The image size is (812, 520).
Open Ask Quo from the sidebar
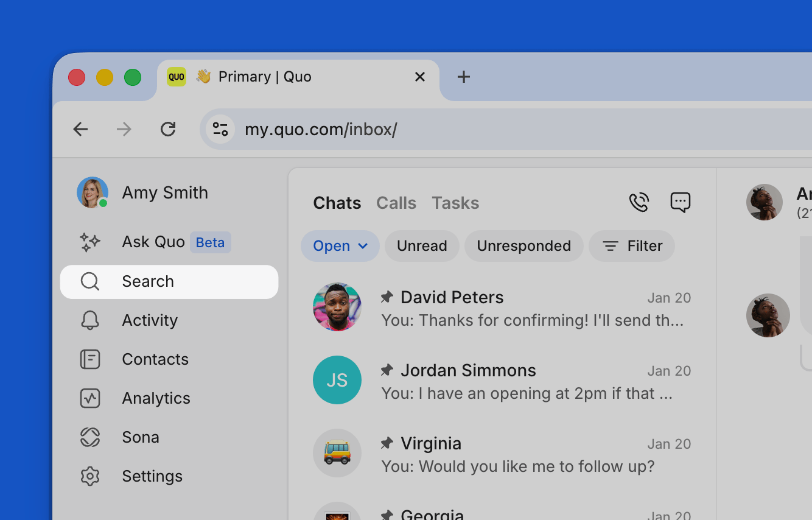(x=169, y=242)
